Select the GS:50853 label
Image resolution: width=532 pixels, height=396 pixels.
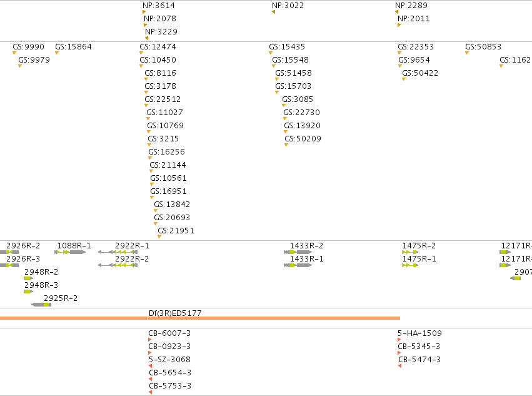click(x=483, y=47)
